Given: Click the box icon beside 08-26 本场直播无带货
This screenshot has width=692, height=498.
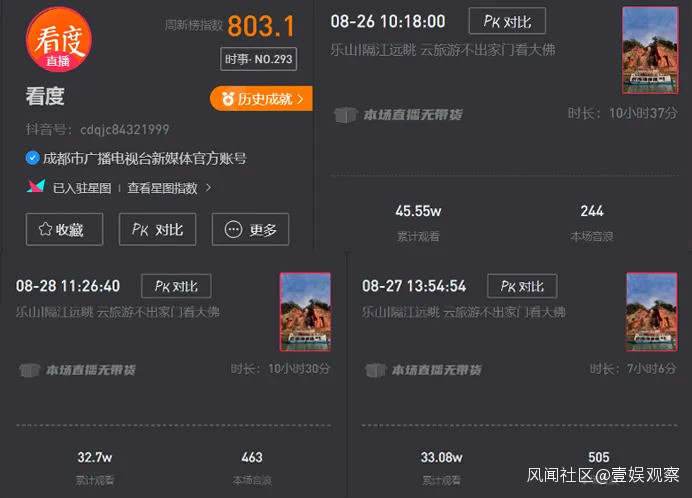Looking at the screenshot, I should tap(345, 115).
